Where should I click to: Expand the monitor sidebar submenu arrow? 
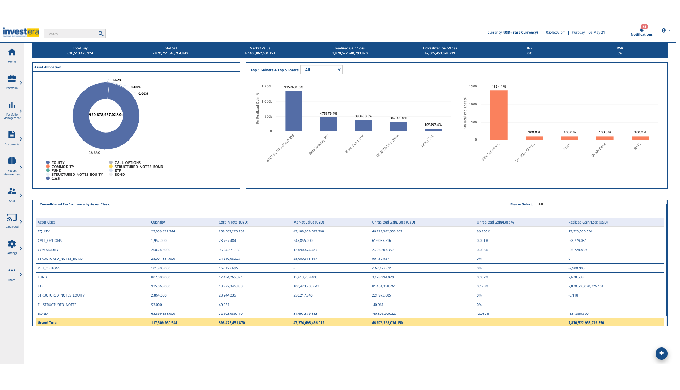21,221
